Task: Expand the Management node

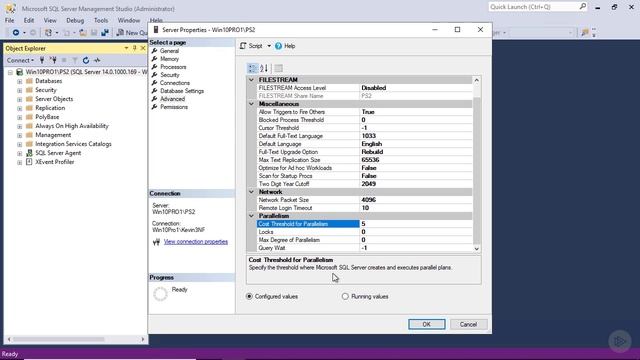Action: coord(19,135)
